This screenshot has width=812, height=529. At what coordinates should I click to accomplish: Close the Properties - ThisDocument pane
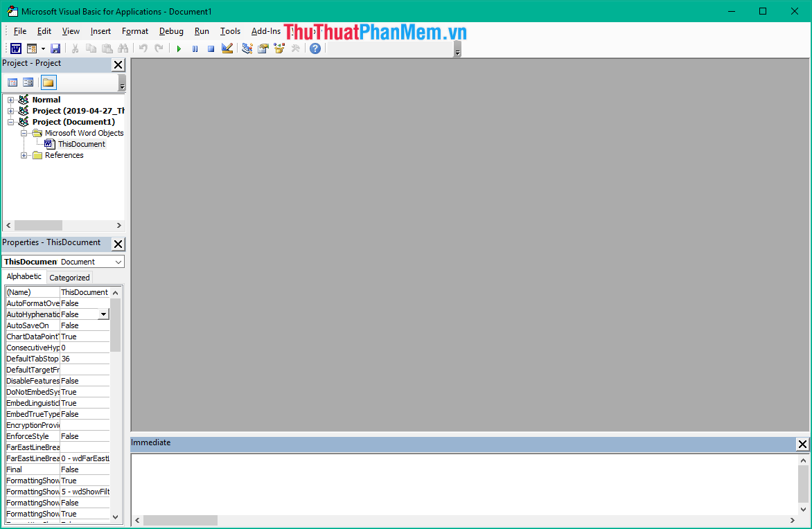[118, 244]
